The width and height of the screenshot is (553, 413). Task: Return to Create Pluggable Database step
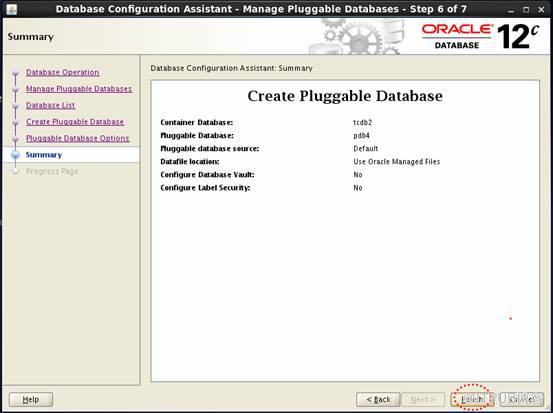tap(75, 122)
